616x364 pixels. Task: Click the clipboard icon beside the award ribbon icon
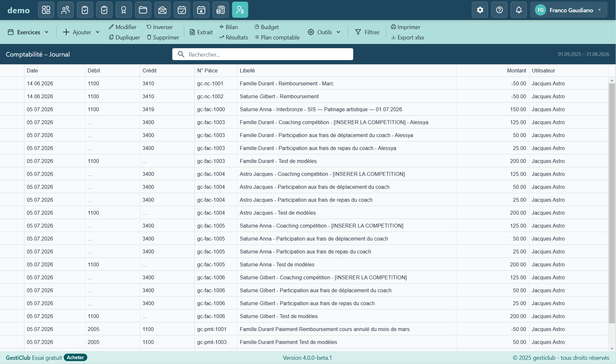104,10
